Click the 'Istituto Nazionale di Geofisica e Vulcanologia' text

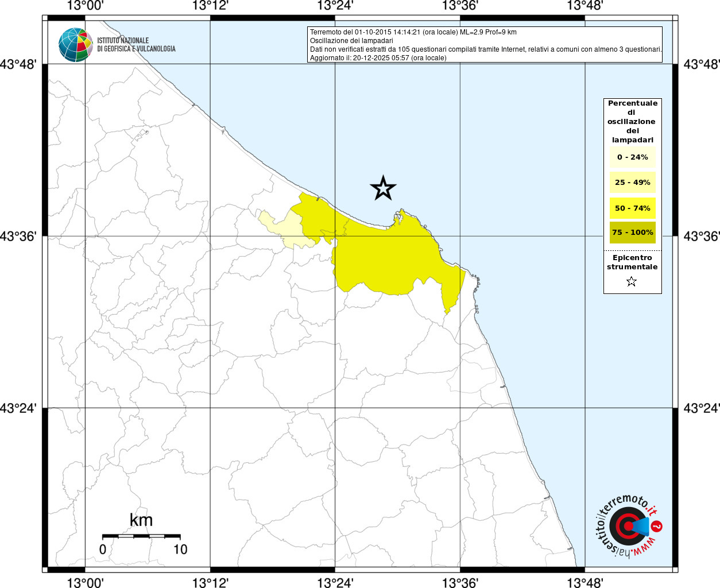click(136, 45)
